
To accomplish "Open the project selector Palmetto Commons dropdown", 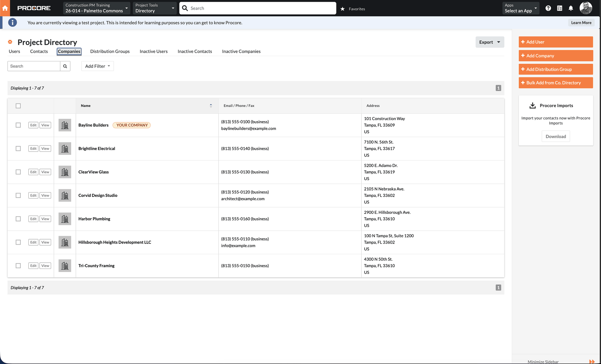I will (x=97, y=8).
